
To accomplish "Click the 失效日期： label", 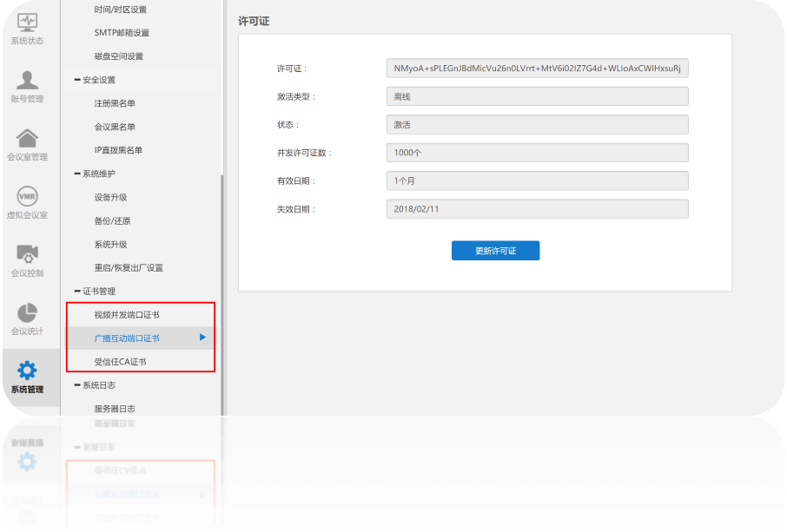I will point(296,209).
